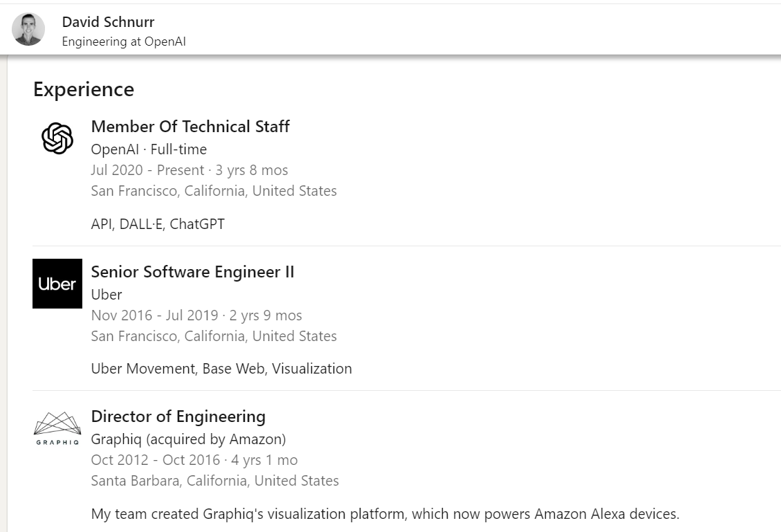Viewport: 781px width, 532px height.
Task: Click the Graphiq visualization platform description
Action: point(385,514)
